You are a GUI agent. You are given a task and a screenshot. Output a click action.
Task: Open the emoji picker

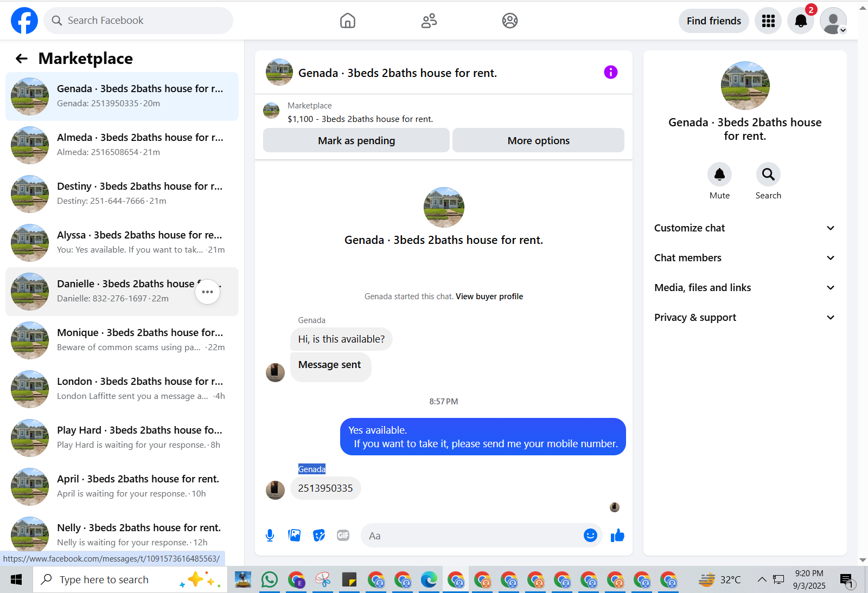pyautogui.click(x=590, y=536)
